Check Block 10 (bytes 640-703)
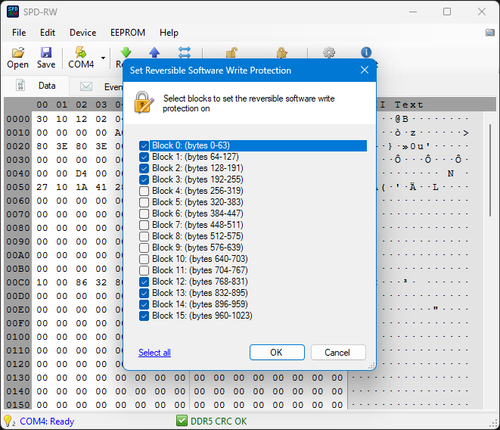The image size is (500, 430). pyautogui.click(x=144, y=259)
